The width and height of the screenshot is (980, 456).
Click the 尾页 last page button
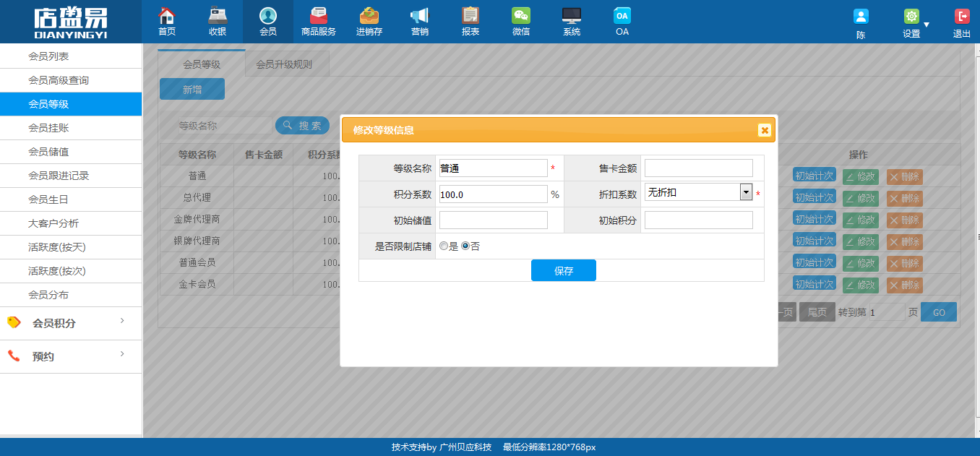click(x=817, y=312)
